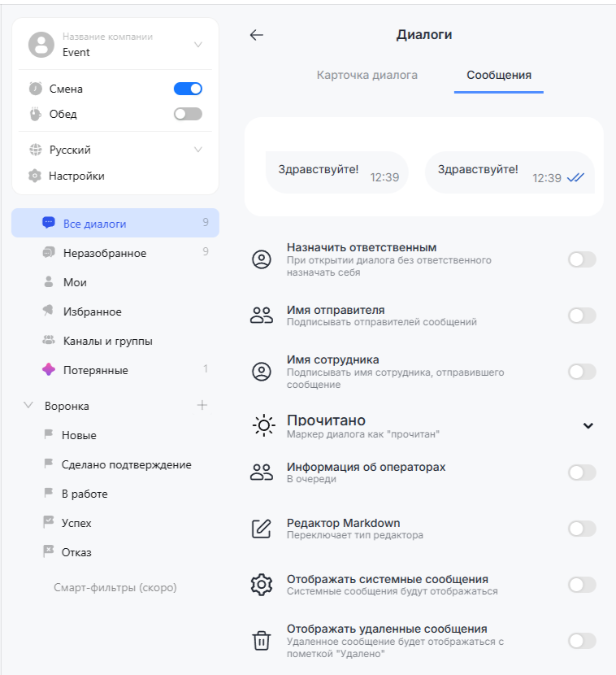Viewport: 616px width, 675px height.
Task: Click the plus icon beside Воронка
Action: [202, 405]
